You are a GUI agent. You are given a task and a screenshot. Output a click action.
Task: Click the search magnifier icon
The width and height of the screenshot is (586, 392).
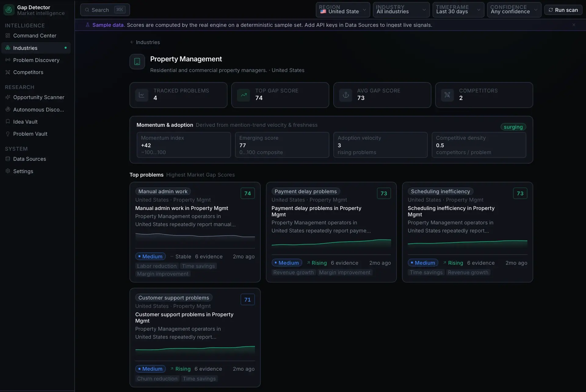[87, 10]
